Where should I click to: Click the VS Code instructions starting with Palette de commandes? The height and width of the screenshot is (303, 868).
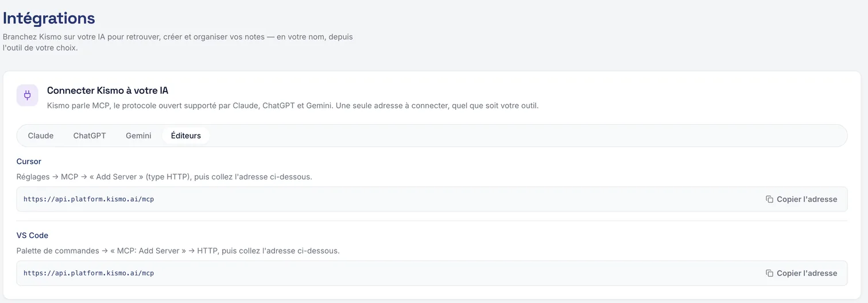178,251
